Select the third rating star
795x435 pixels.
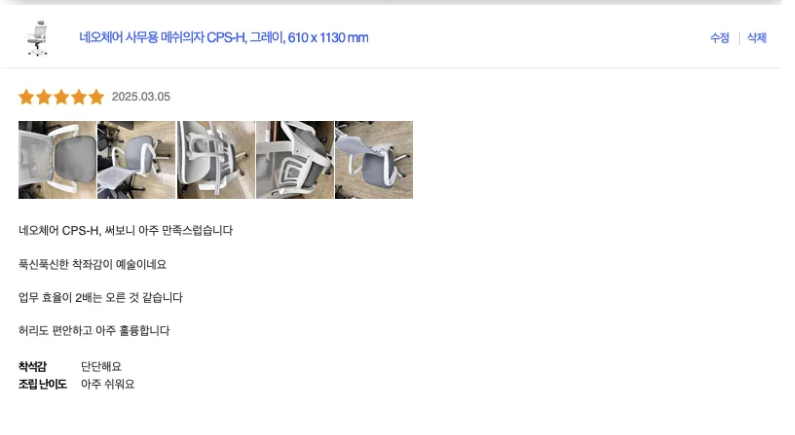click(x=61, y=97)
